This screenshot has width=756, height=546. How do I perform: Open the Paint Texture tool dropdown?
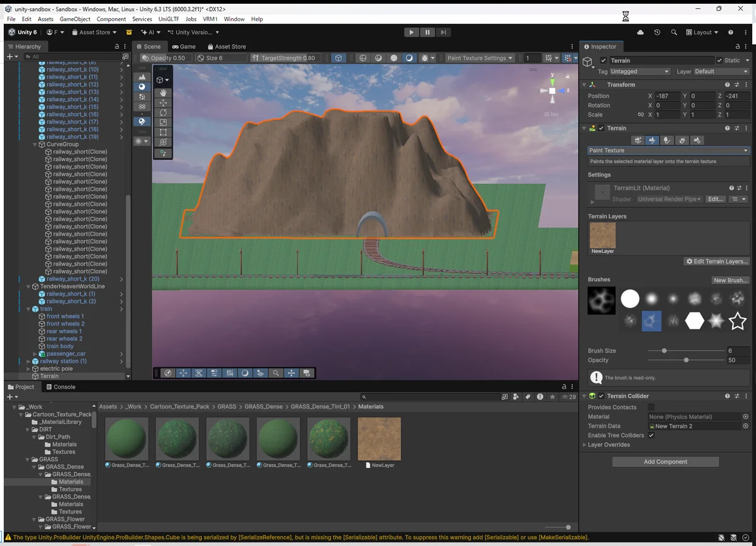pyautogui.click(x=668, y=151)
